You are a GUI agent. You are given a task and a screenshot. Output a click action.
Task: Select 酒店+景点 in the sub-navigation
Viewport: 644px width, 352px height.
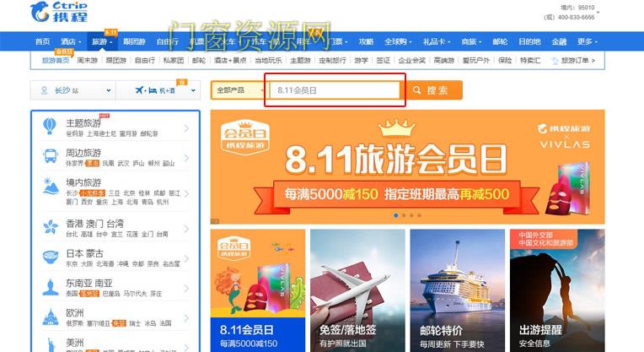pos(230,61)
